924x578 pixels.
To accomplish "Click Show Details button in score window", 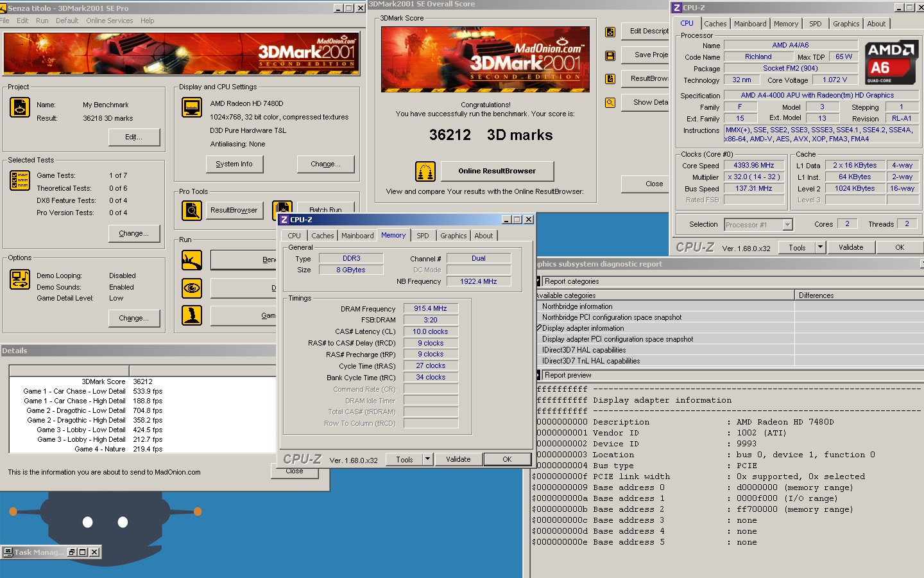I will point(645,102).
